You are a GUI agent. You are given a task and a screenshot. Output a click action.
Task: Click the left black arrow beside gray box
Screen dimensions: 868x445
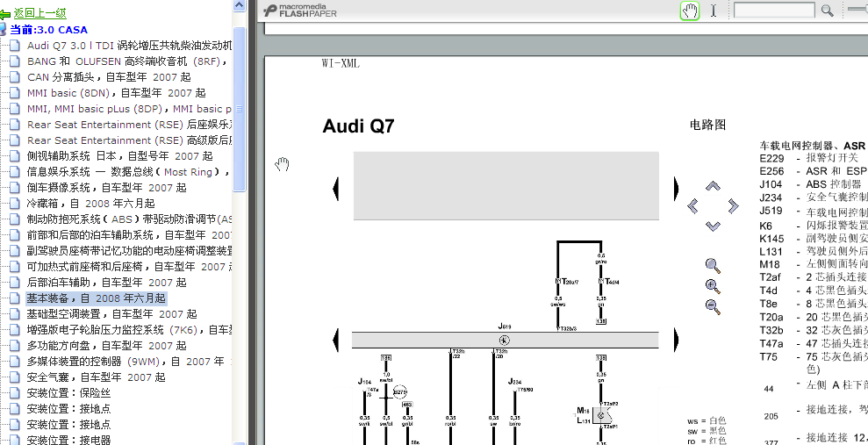335,190
